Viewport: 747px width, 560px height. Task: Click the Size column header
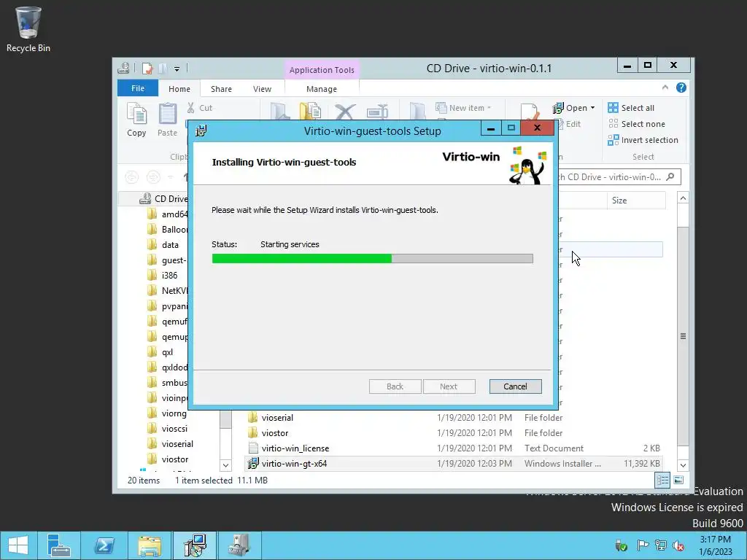point(636,201)
